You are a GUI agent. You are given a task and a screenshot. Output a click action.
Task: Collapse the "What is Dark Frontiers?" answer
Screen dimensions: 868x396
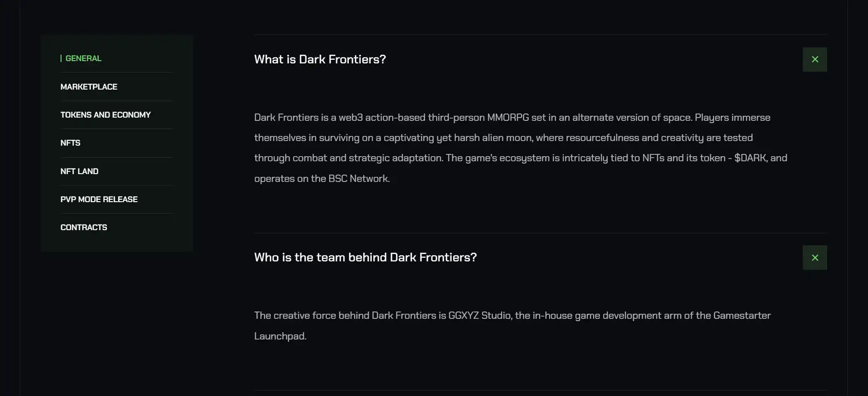[815, 59]
